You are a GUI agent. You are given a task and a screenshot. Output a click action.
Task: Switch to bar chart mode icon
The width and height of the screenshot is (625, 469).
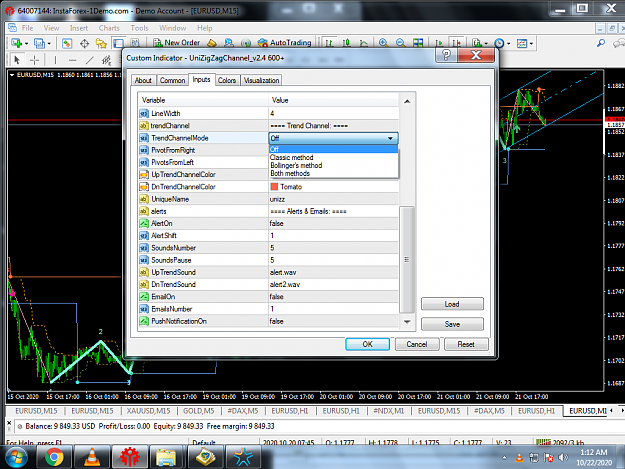(x=329, y=43)
